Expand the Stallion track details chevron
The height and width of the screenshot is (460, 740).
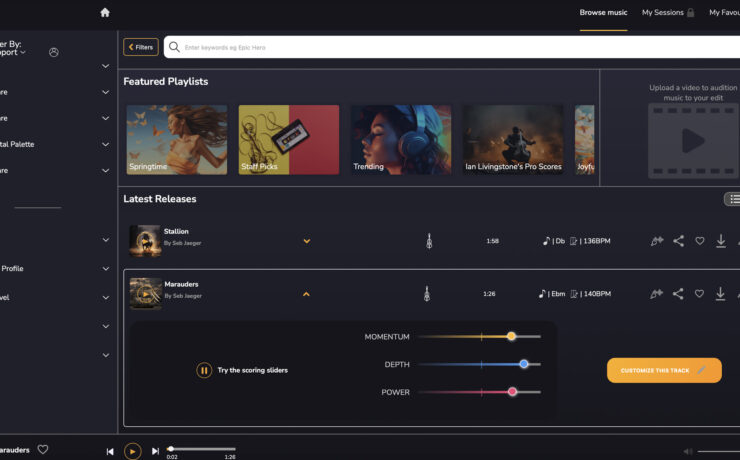click(x=307, y=241)
